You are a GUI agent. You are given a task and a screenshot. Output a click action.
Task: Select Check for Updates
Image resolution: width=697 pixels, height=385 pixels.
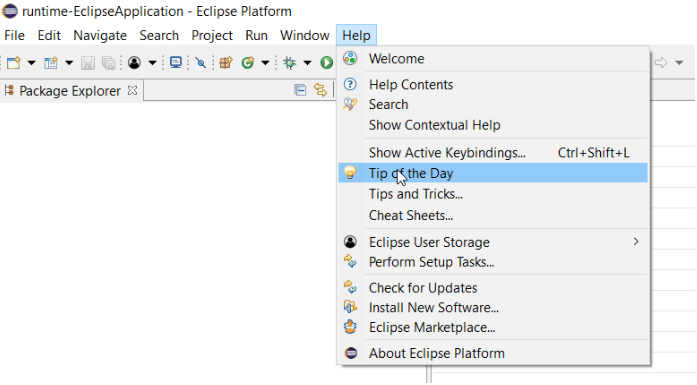click(x=493, y=288)
